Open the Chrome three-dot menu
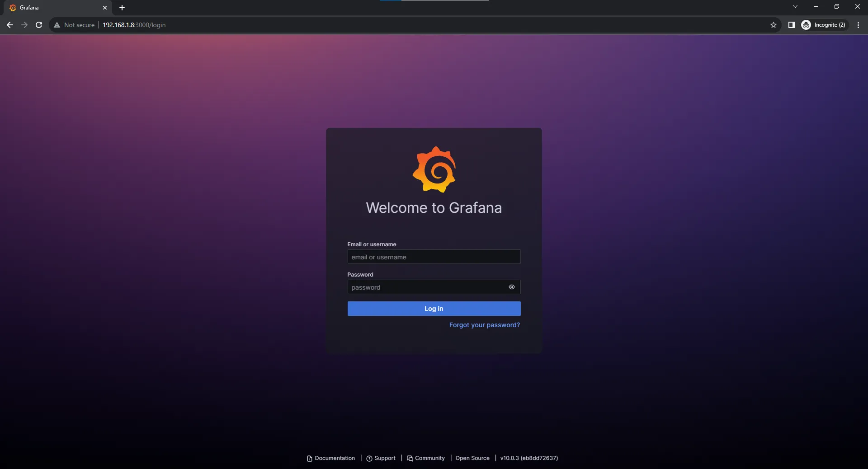Viewport: 868px width, 469px height. (858, 25)
